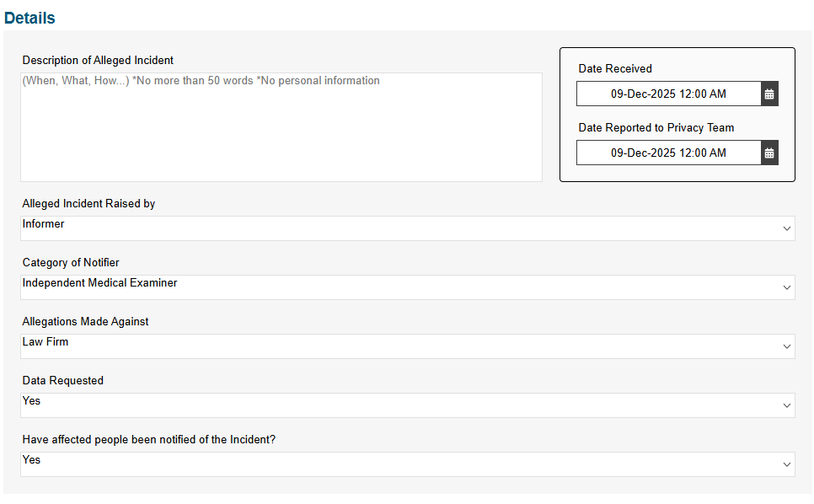Viewport: 814px width, 504px height.
Task: Click the Category of Notifier label
Action: tap(71, 263)
